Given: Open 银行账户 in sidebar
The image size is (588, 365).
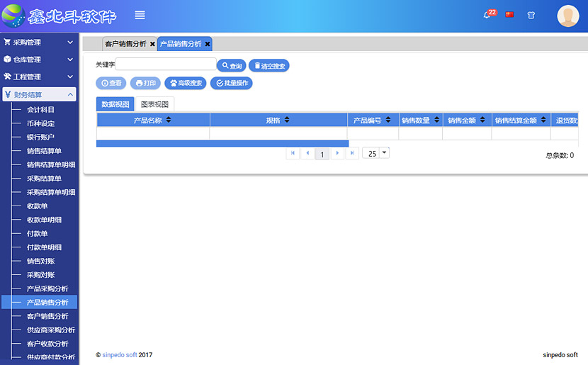Looking at the screenshot, I should pos(40,137).
